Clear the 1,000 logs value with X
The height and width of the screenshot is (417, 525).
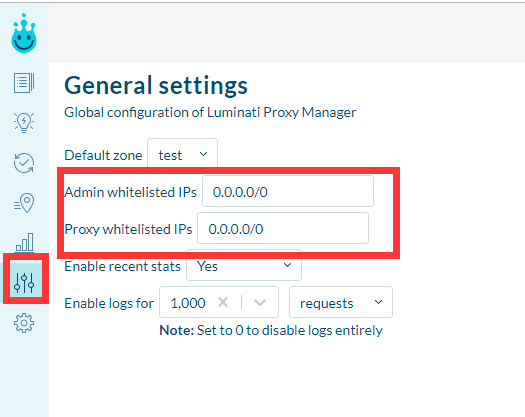pyautogui.click(x=223, y=302)
